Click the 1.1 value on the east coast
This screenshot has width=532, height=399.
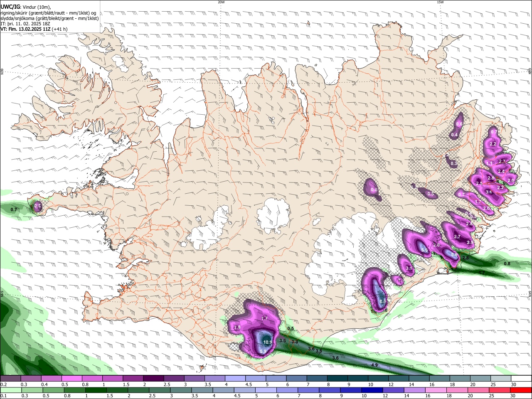click(490, 163)
